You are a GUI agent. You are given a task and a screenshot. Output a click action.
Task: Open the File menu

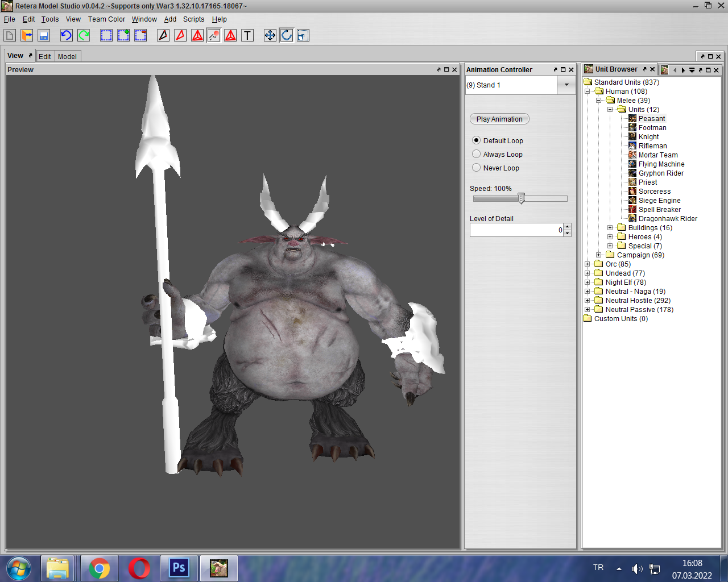(10, 19)
